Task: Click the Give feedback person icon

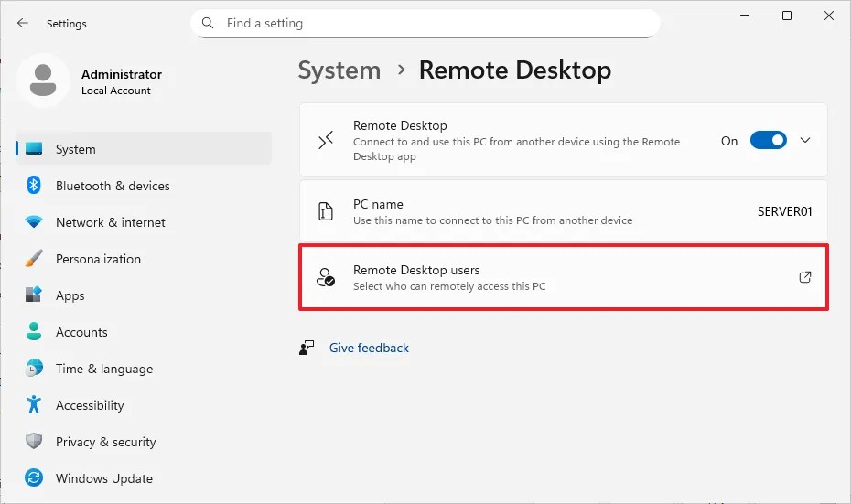Action: (x=307, y=348)
